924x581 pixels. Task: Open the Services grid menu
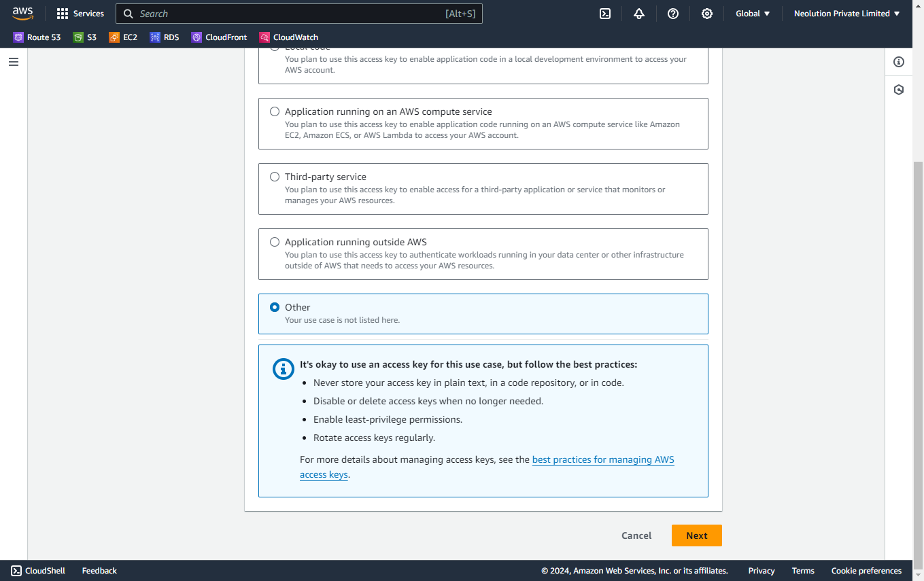point(80,14)
